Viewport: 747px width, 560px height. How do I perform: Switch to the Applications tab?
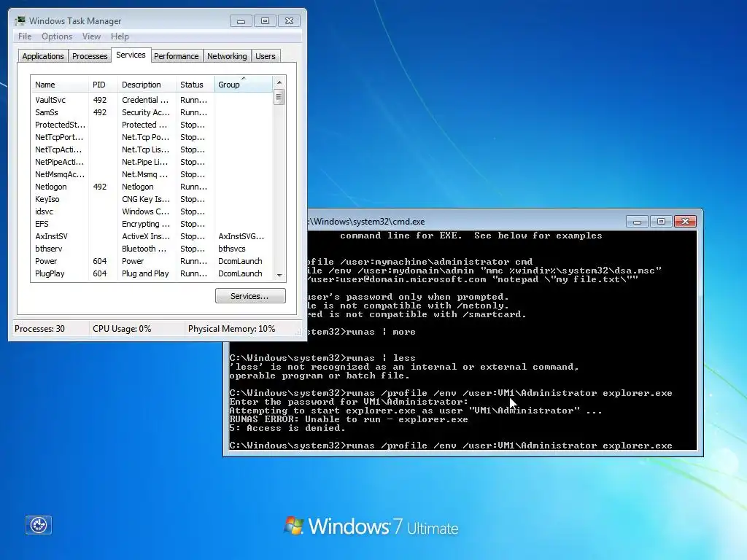point(43,56)
